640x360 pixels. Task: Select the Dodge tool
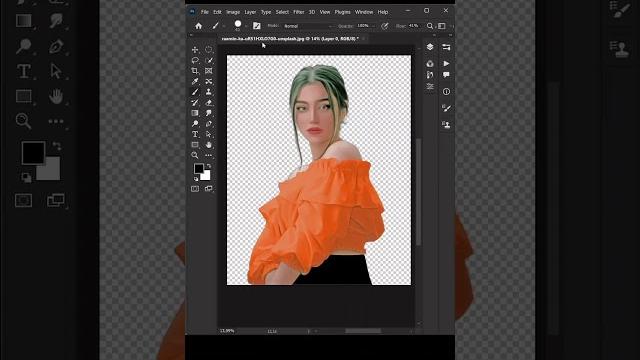(195, 124)
